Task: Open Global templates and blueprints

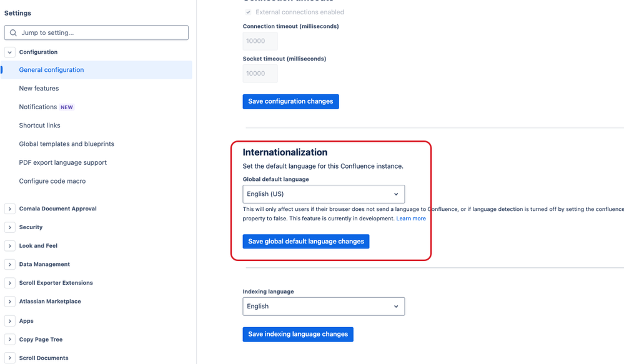Action: [x=66, y=144]
